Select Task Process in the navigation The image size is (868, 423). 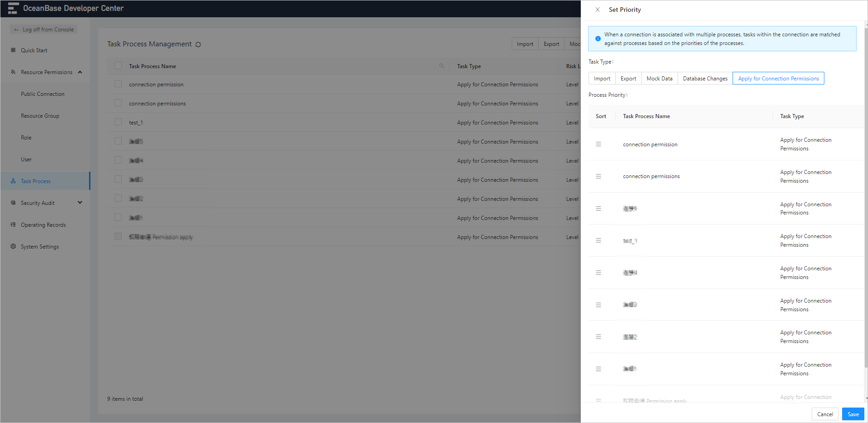click(x=35, y=181)
